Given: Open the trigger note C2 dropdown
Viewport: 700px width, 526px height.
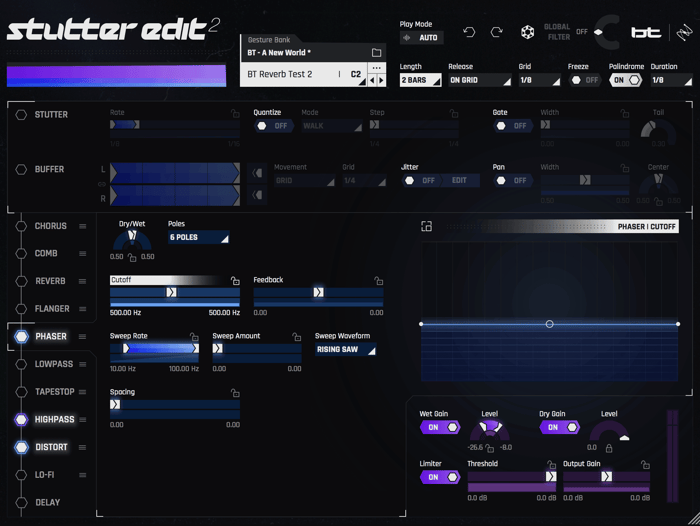Looking at the screenshot, I should point(357,75).
